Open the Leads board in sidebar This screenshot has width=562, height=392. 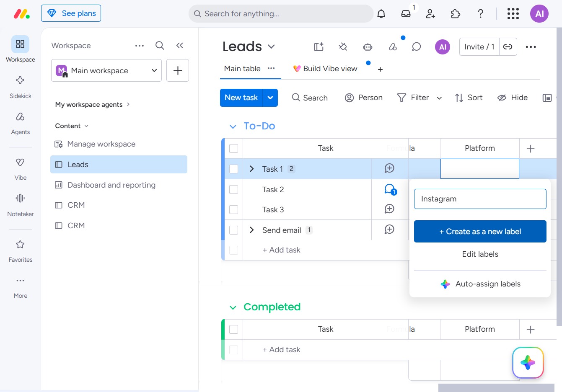pos(119,165)
